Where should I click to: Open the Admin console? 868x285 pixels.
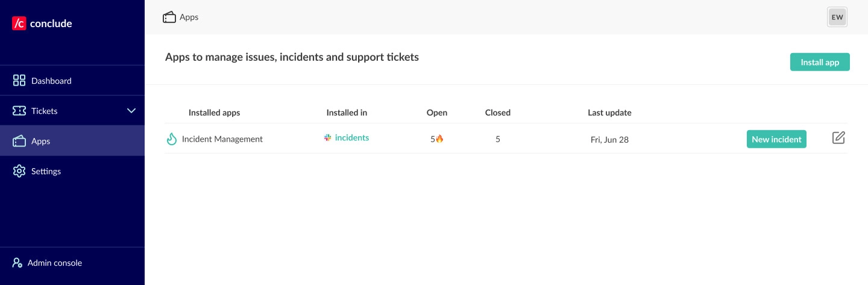54,263
